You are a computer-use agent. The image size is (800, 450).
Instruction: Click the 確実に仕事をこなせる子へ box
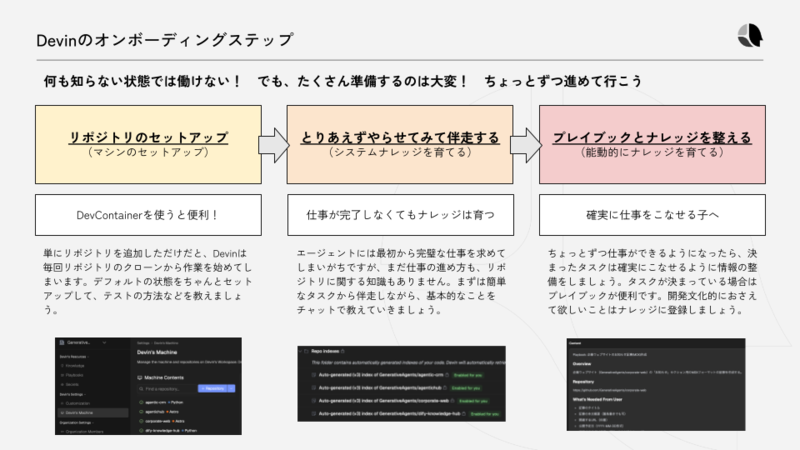pos(653,215)
